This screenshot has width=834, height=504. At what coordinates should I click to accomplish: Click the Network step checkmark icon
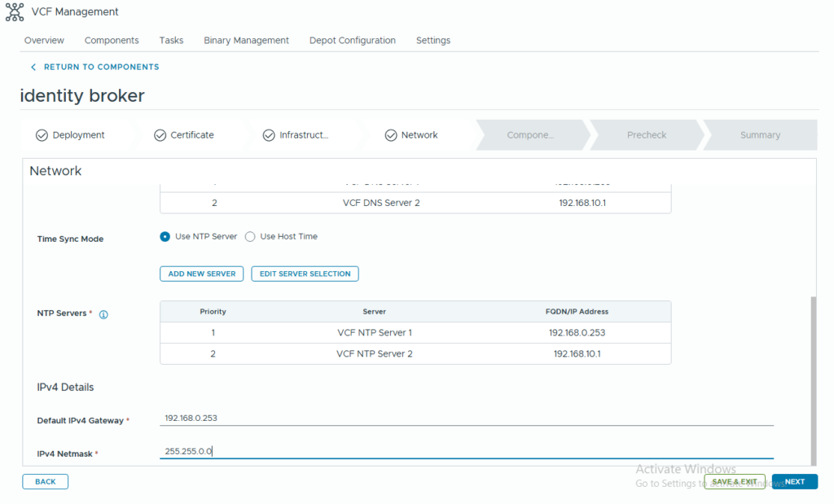390,135
